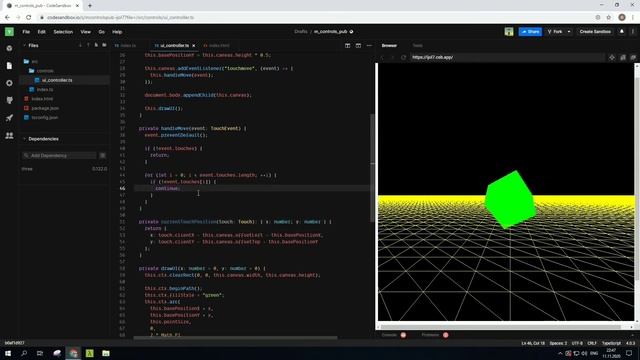Viewport: 640px width, 360px height.
Task: Click the preview URL address field
Action: [x=507, y=58]
